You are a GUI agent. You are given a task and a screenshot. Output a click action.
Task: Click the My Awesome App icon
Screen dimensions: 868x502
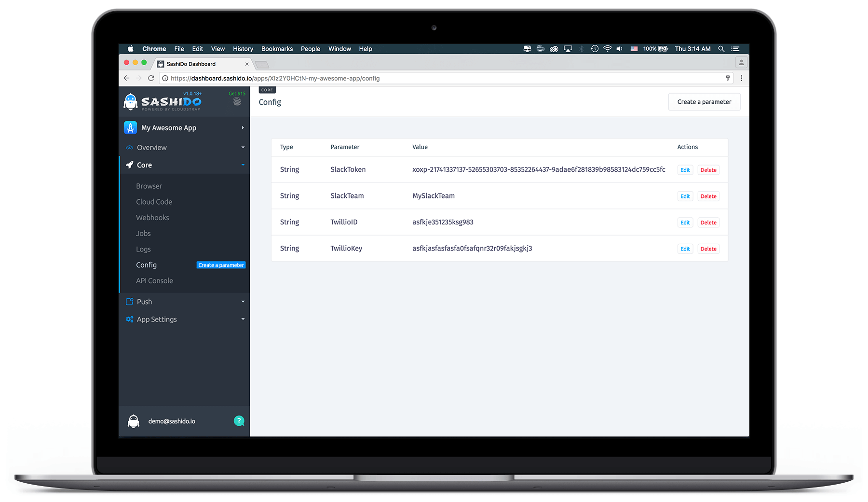pos(130,127)
